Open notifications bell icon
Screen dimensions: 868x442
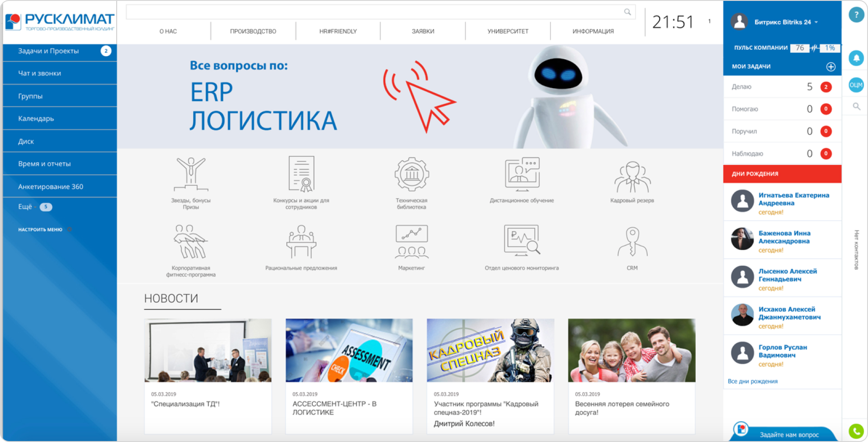point(856,58)
